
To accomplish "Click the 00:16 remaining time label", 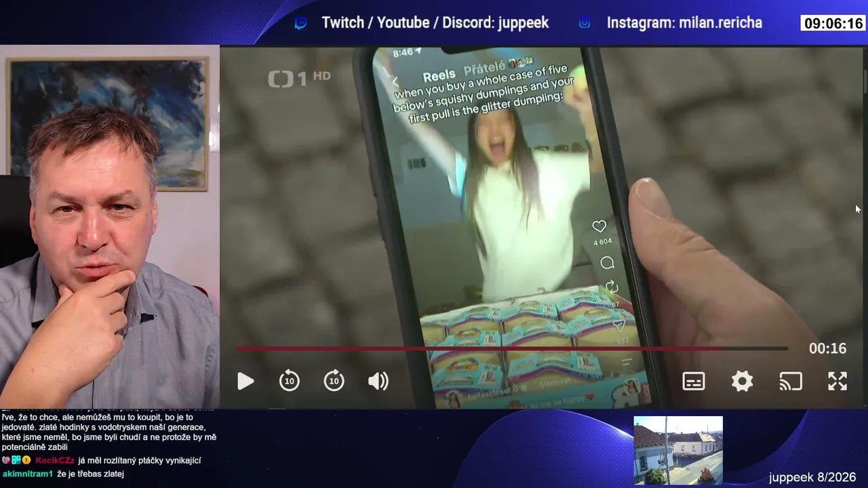I will click(827, 348).
